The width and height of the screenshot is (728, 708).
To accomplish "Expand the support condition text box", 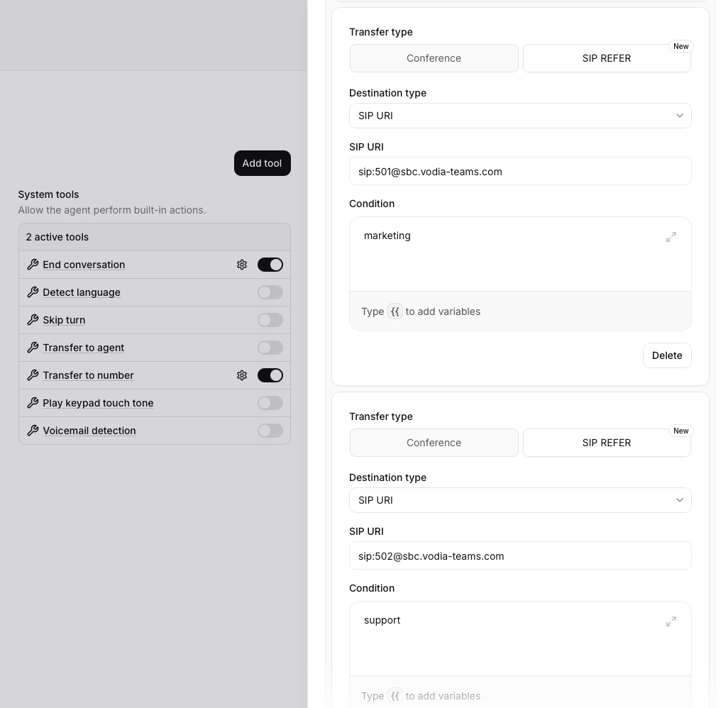I will tap(671, 621).
